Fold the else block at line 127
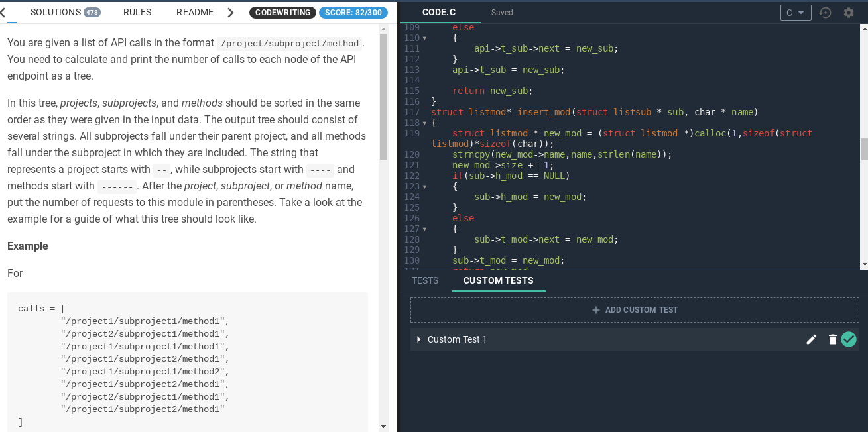This screenshot has height=432, width=868. tap(424, 229)
